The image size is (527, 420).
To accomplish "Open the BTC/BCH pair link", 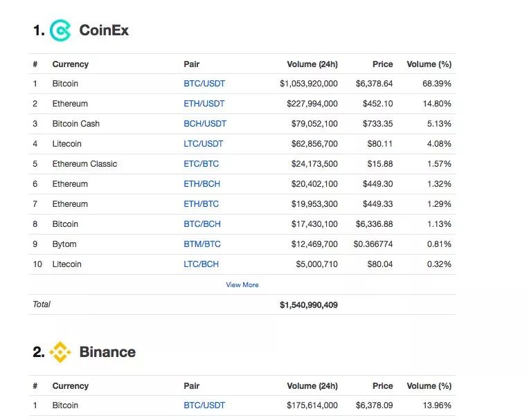I will click(202, 224).
